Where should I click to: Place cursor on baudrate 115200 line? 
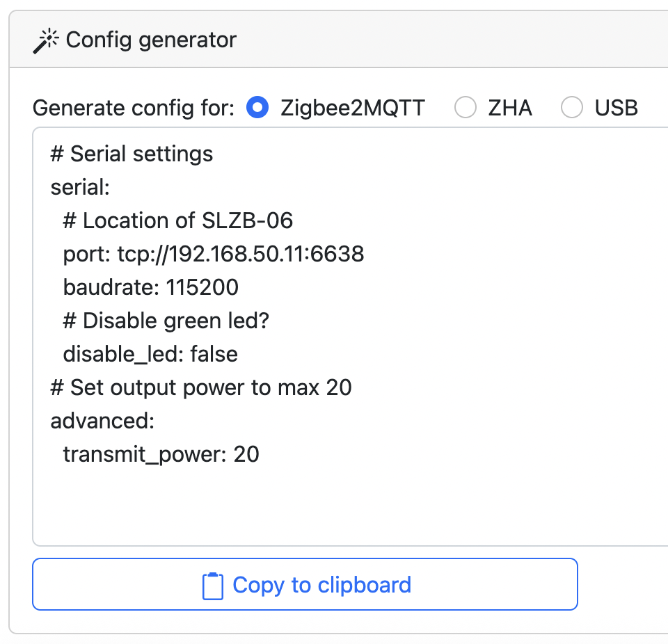150,287
